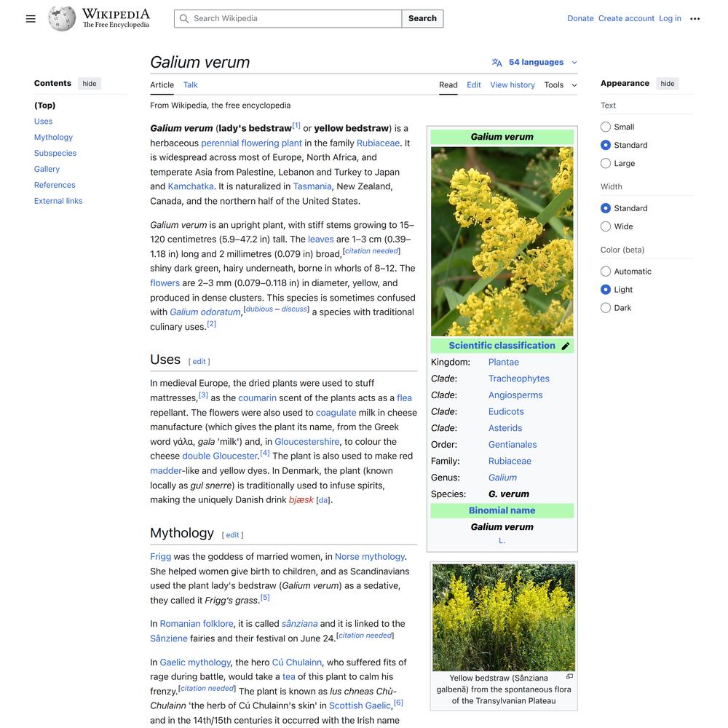Open the main menu hamburger icon
Image resolution: width=728 pixels, height=728 pixels.
(x=31, y=19)
